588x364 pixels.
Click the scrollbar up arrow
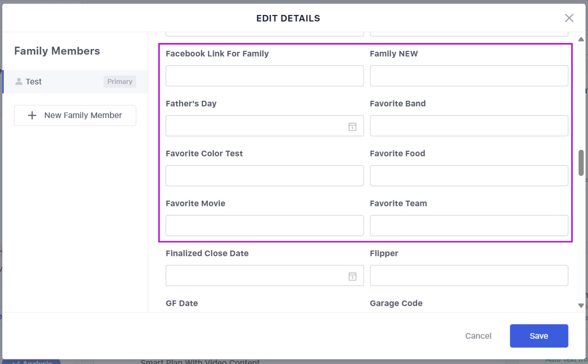coord(581,39)
